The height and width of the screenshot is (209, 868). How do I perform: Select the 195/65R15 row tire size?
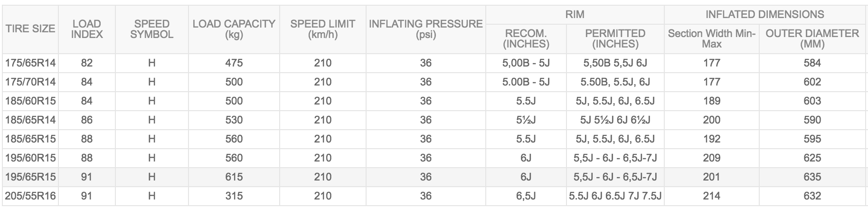pyautogui.click(x=30, y=177)
